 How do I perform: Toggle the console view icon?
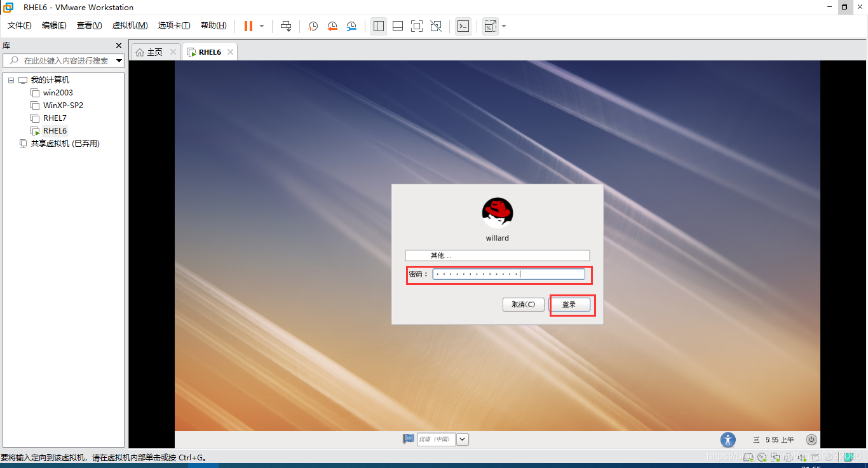coord(464,26)
